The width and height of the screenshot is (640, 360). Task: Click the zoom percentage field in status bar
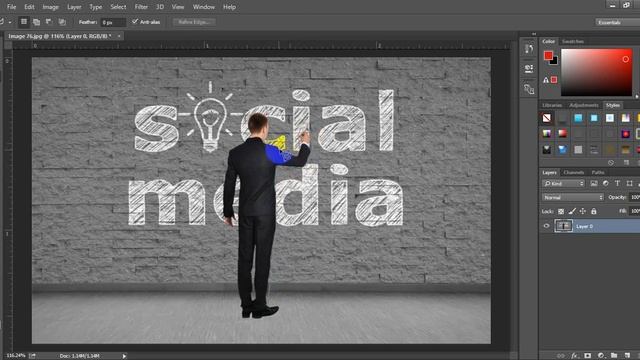pyautogui.click(x=16, y=356)
